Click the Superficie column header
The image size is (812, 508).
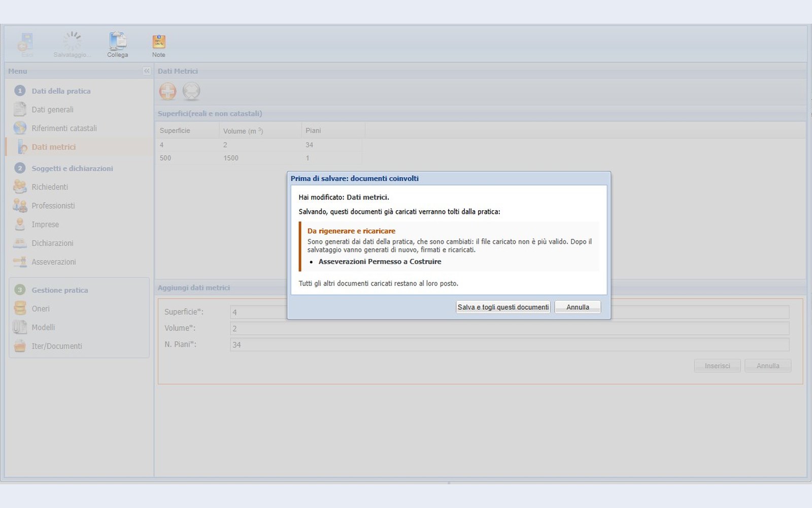[187, 131]
